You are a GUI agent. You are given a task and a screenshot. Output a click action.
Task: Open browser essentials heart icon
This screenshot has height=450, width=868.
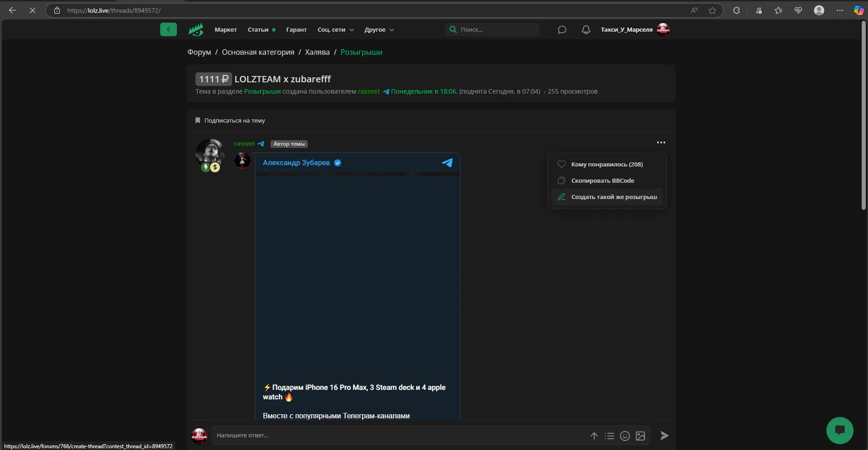[x=798, y=10]
